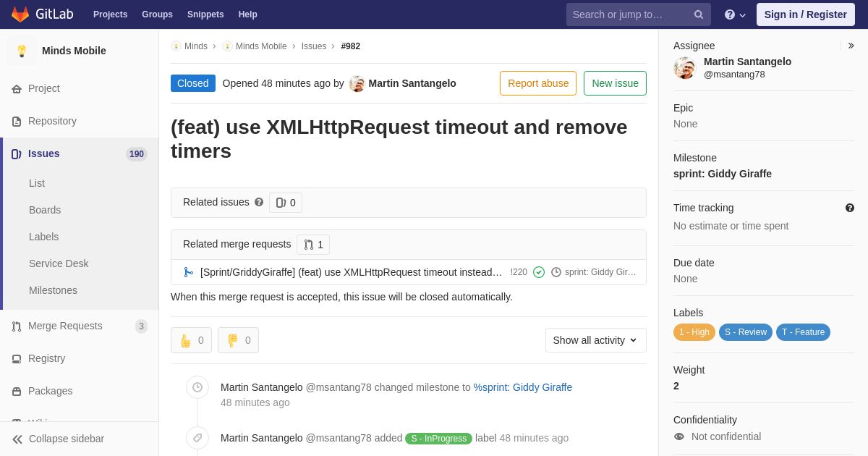Image resolution: width=868 pixels, height=456 pixels.
Task: Open the %sprint: Giddy Giraffe milestone link
Action: point(523,387)
